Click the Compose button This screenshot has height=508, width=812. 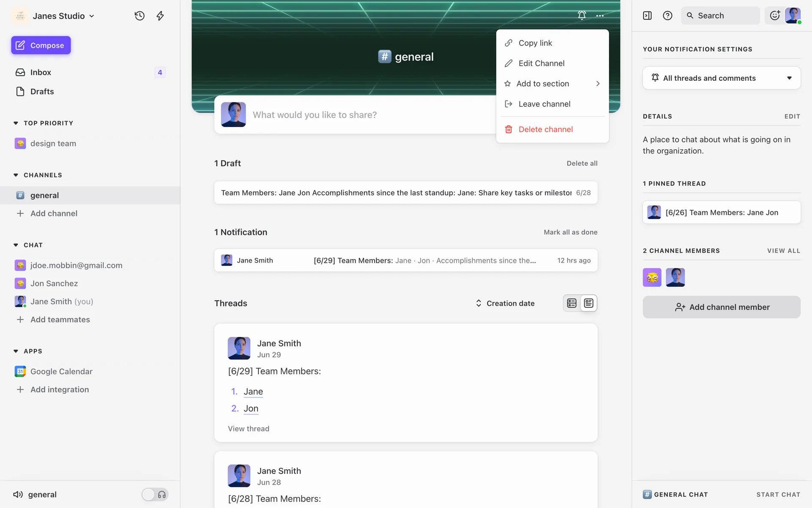coord(41,45)
